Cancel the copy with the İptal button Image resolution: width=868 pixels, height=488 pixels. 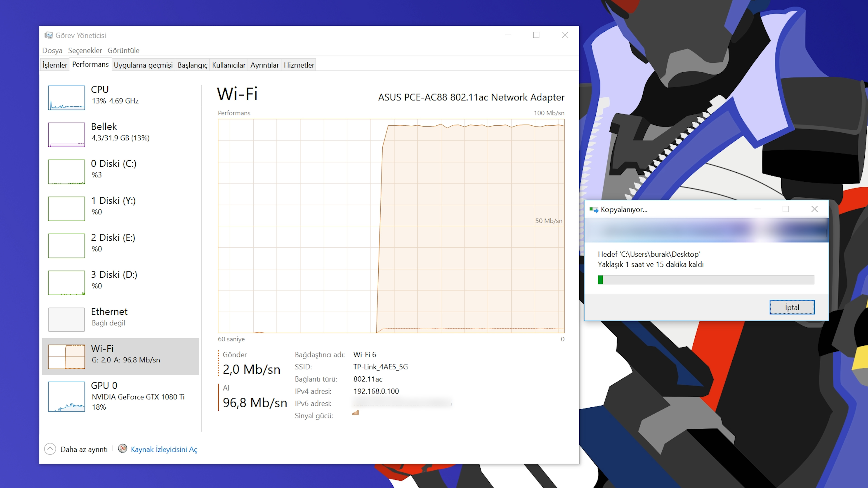pos(792,307)
